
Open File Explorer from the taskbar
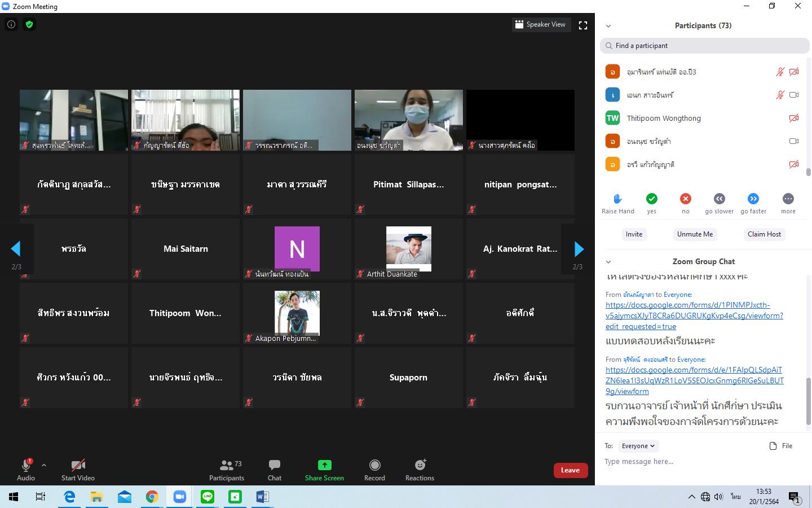pos(97,497)
